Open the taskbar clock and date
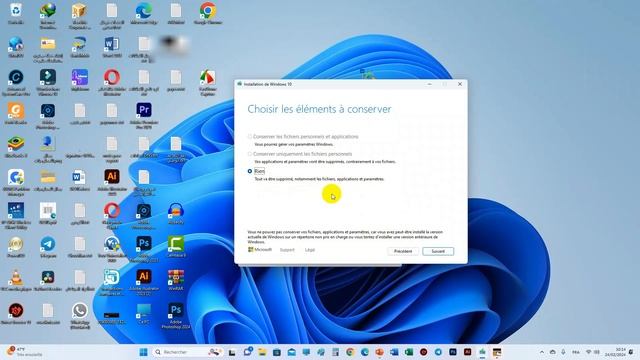Image resolution: width=640 pixels, height=360 pixels. click(x=616, y=352)
